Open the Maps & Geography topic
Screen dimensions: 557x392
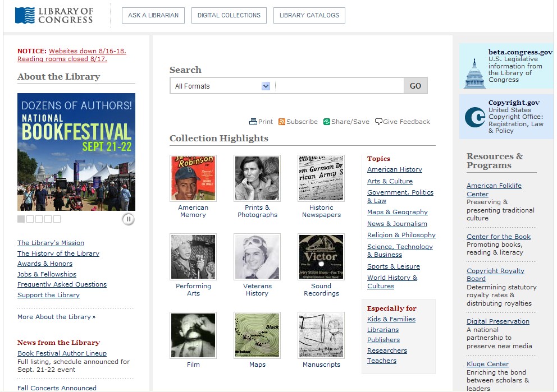[x=398, y=212]
